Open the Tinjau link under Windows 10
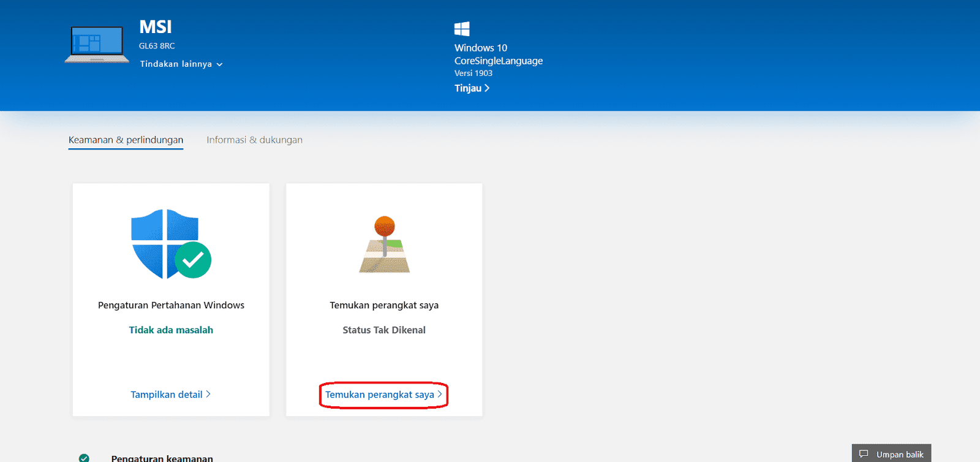 click(472, 88)
